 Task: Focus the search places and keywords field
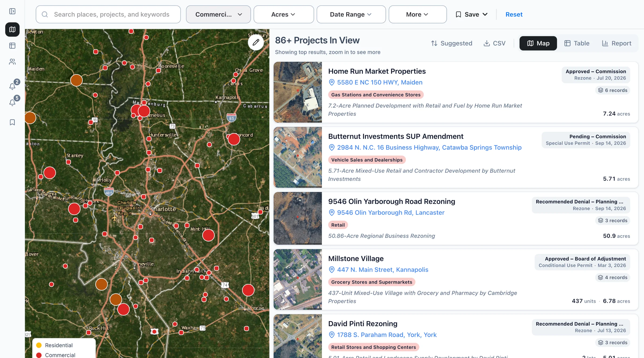(108, 14)
